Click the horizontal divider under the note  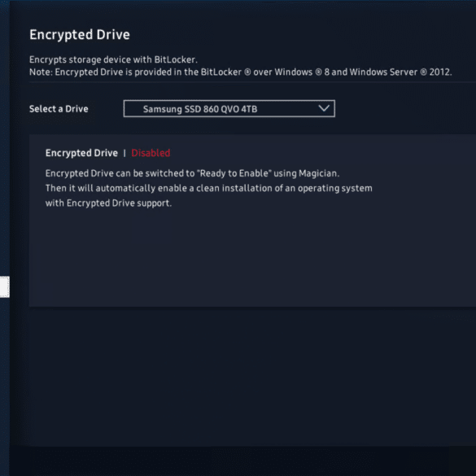[x=252, y=81]
